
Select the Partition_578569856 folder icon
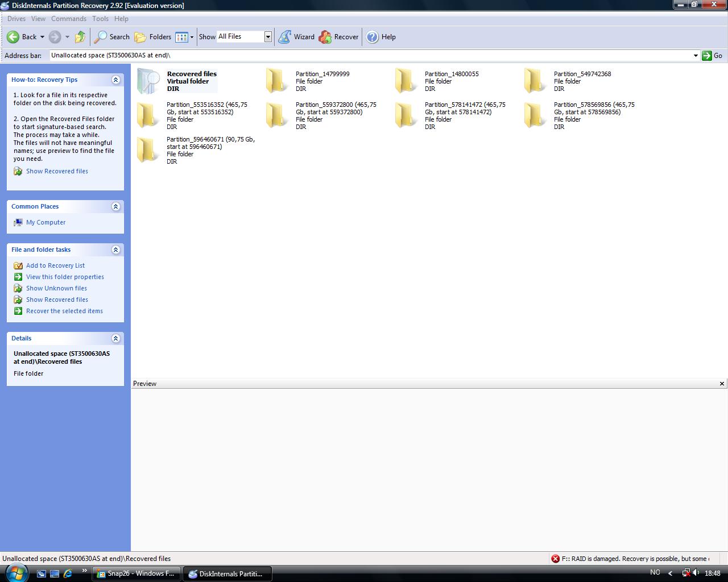tap(535, 115)
